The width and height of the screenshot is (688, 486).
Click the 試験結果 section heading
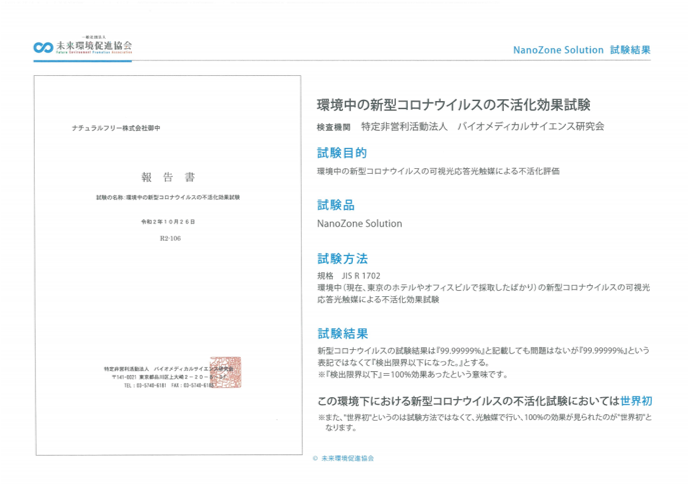[x=343, y=333]
